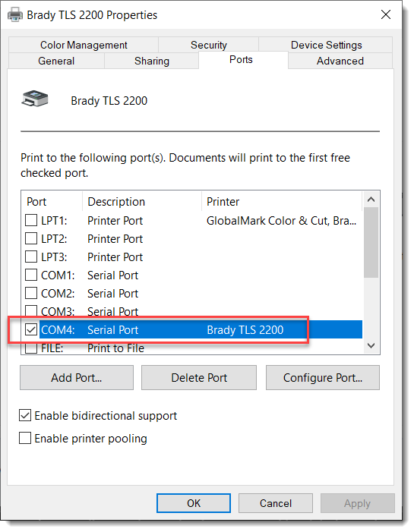Uncheck the COM4 port checkbox
The image size is (414, 532).
tap(31, 329)
